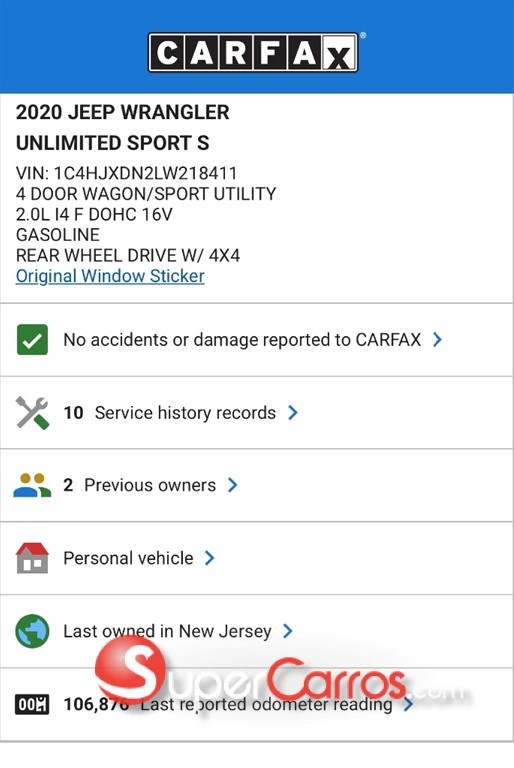This screenshot has height=768, width=514.
Task: Click the chevron beside odometer reading
Action: tap(409, 704)
